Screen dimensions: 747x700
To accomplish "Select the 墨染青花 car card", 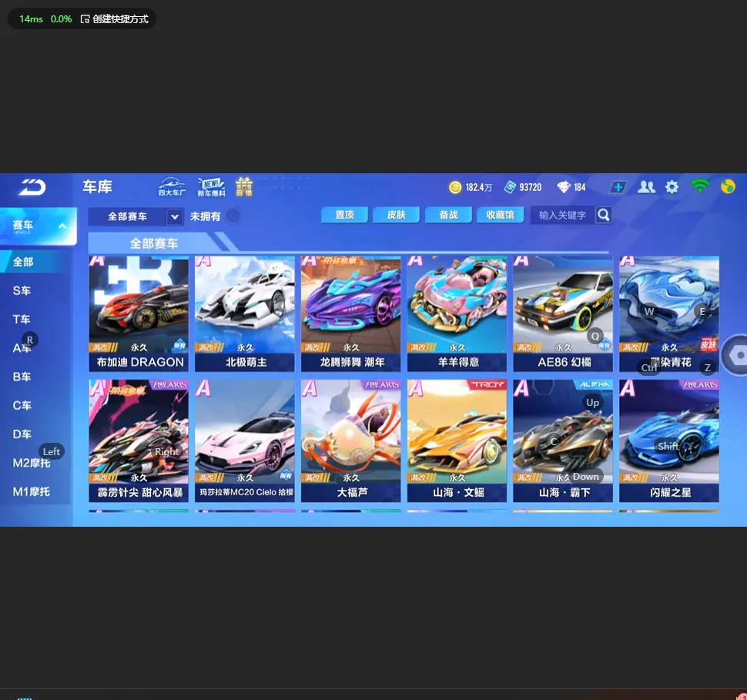I will pos(669,313).
